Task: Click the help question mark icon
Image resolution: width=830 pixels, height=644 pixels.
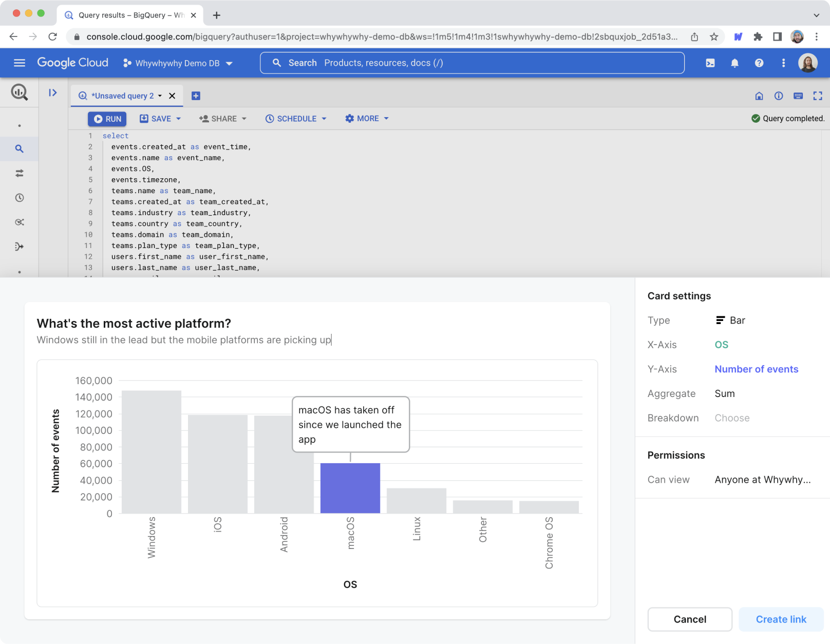Action: pyautogui.click(x=759, y=63)
